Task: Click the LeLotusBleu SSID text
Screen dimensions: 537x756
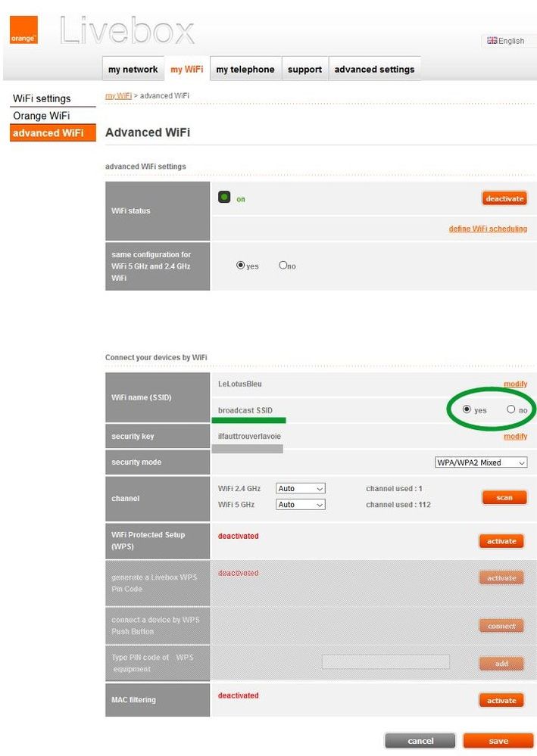Action: click(240, 384)
